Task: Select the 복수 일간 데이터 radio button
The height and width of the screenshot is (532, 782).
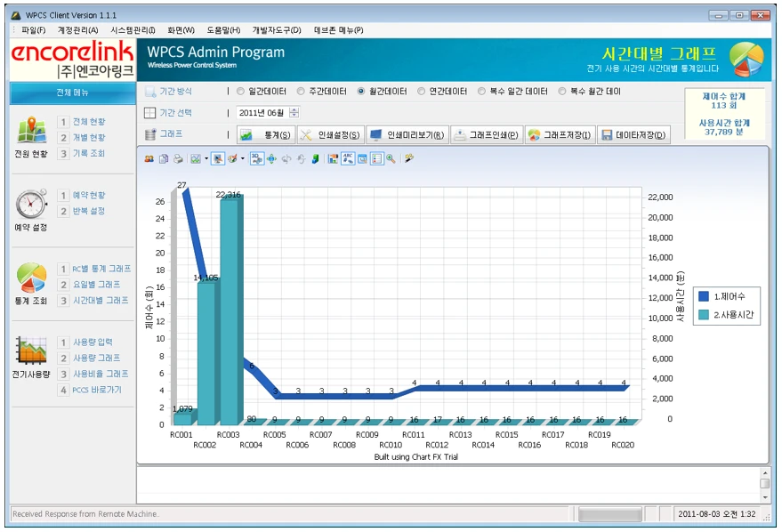Action: 482,92
